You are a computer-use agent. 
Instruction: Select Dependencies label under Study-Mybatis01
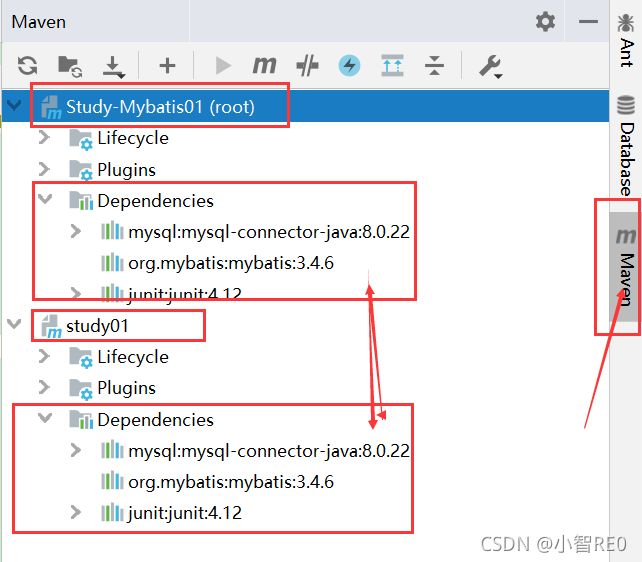pyautogui.click(x=156, y=201)
